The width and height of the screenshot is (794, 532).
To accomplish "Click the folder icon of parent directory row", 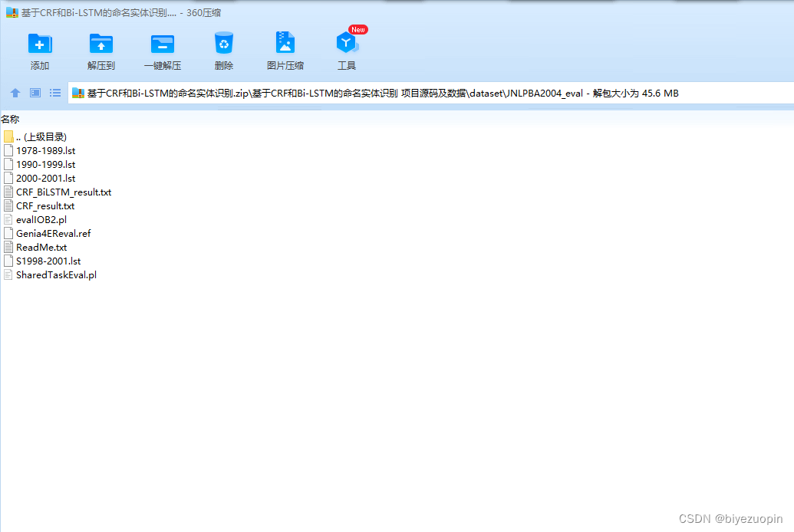I will [x=8, y=136].
